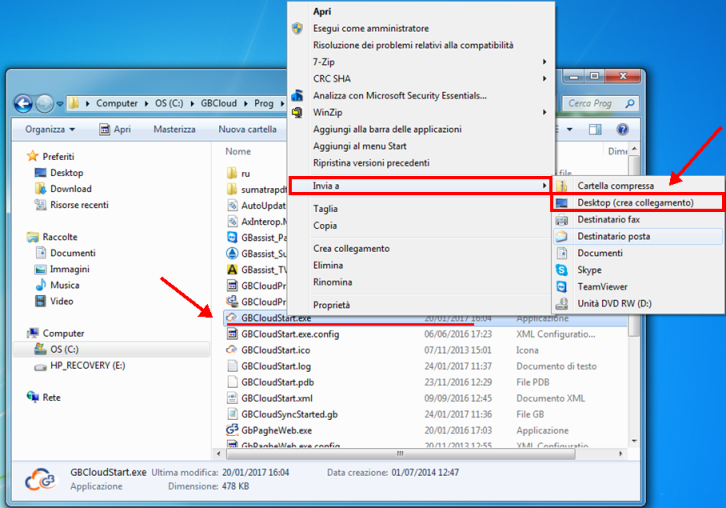Click the Skype icon in Invia a submenu
The width and height of the screenshot is (726, 508).
562,270
